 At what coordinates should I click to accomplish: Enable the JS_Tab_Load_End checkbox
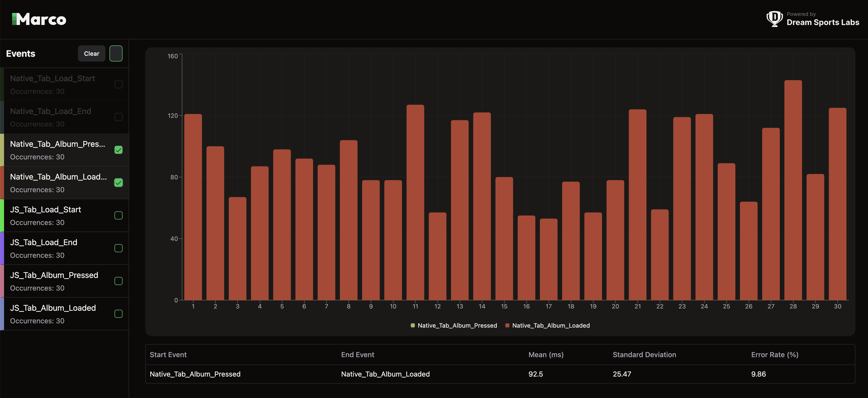pos(118,248)
